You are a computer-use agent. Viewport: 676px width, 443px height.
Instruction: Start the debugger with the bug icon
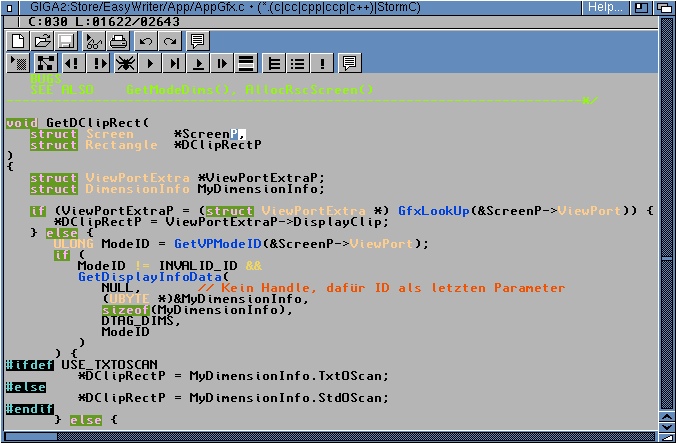click(125, 63)
